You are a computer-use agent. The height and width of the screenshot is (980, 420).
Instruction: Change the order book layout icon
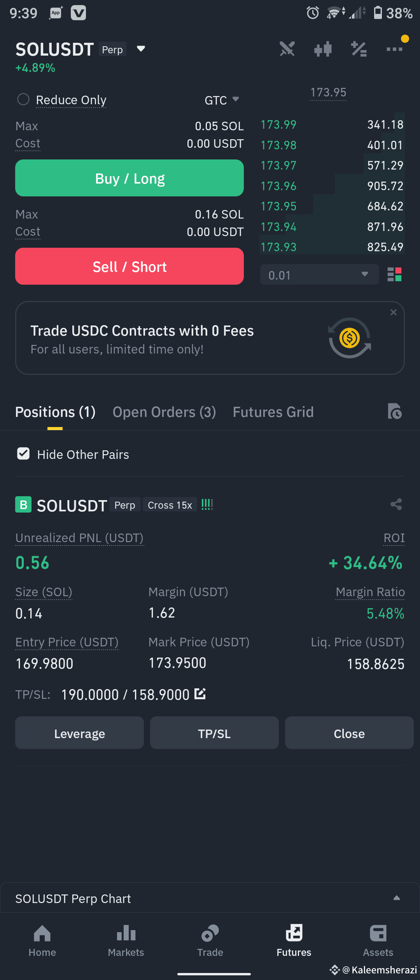coord(394,275)
